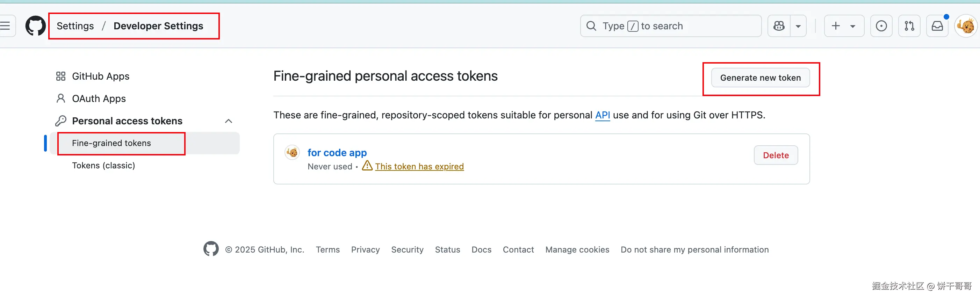Viewport: 980px width, 299px height.
Task: Open the Issues icon in header
Action: click(x=881, y=26)
